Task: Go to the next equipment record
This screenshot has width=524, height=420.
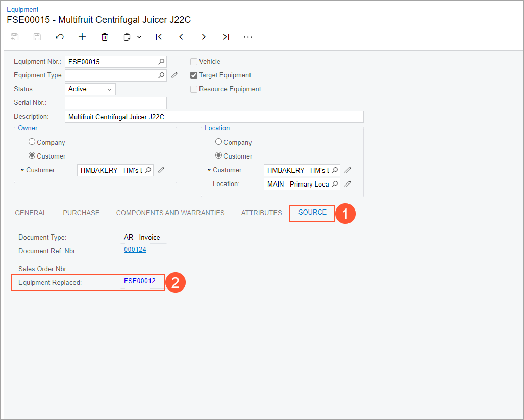Action: tap(204, 37)
